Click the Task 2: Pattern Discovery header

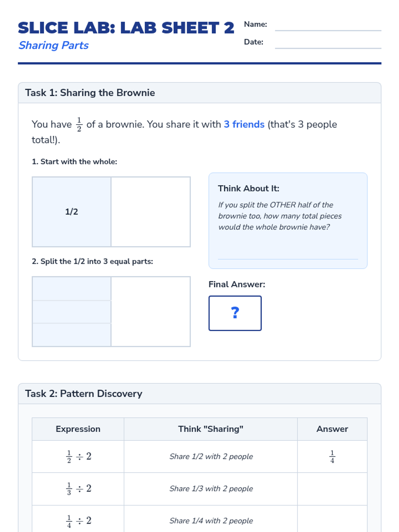[x=84, y=394]
